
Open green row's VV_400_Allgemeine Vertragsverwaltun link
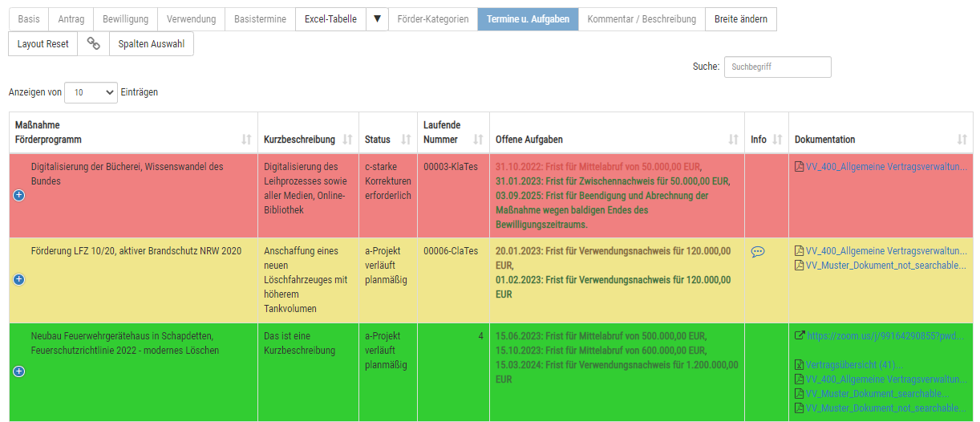coord(886,379)
